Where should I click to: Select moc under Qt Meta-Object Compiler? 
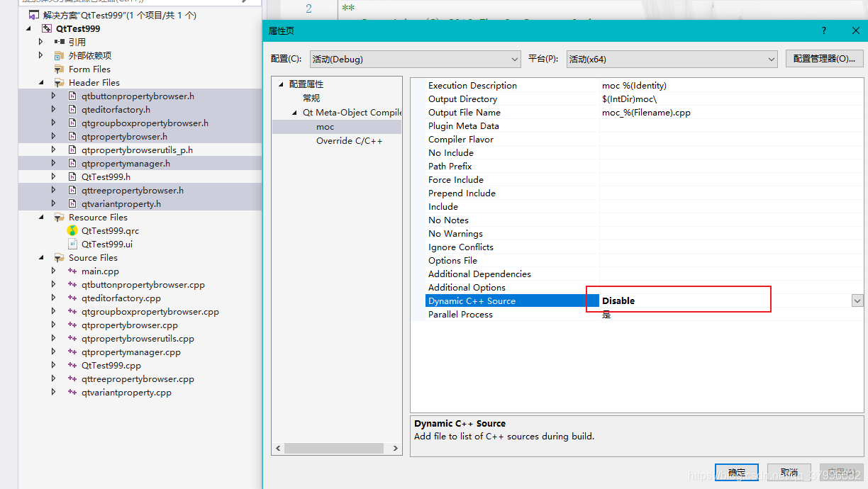pos(325,126)
